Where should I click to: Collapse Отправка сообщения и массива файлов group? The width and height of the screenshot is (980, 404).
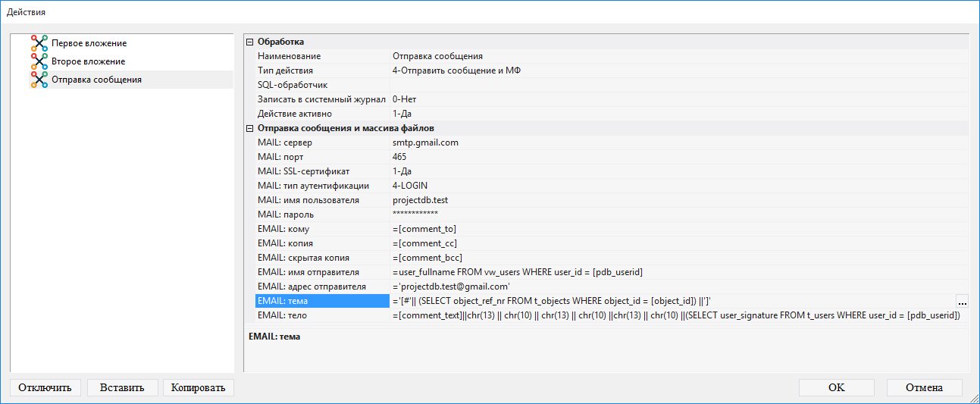[x=250, y=129]
